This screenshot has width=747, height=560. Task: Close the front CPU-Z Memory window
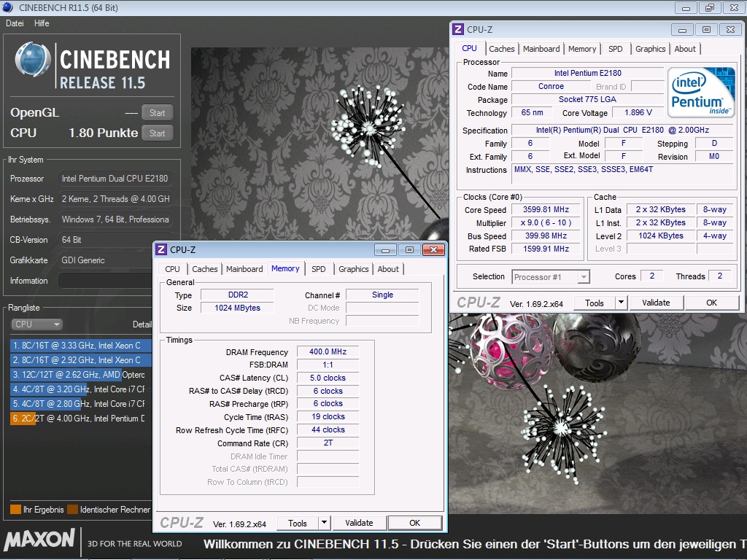(x=433, y=249)
